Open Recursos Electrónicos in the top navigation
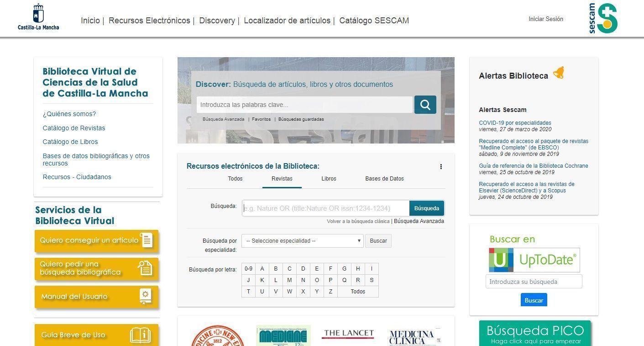644x346 pixels. click(149, 21)
